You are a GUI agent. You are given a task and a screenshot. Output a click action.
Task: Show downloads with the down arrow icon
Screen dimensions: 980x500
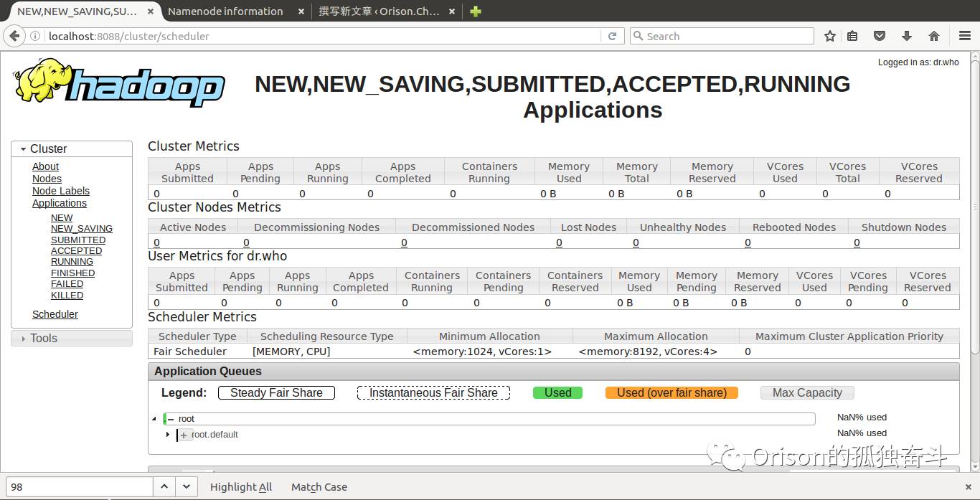[907, 36]
